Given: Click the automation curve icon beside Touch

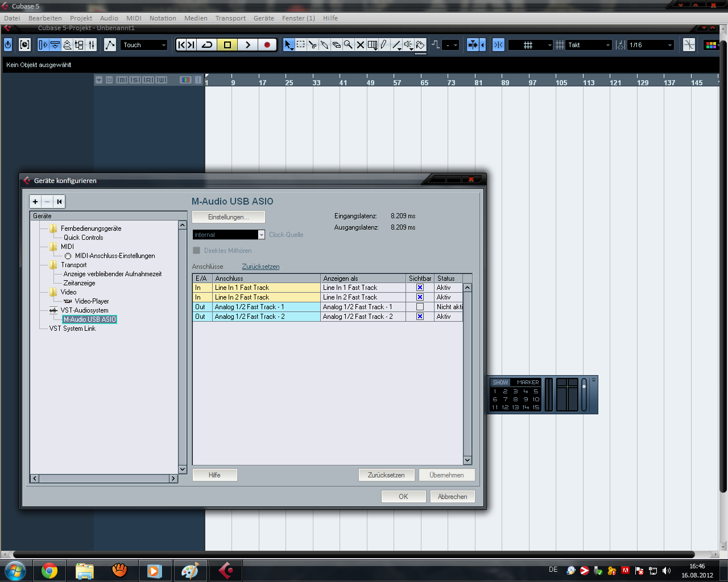Looking at the screenshot, I should [x=110, y=45].
